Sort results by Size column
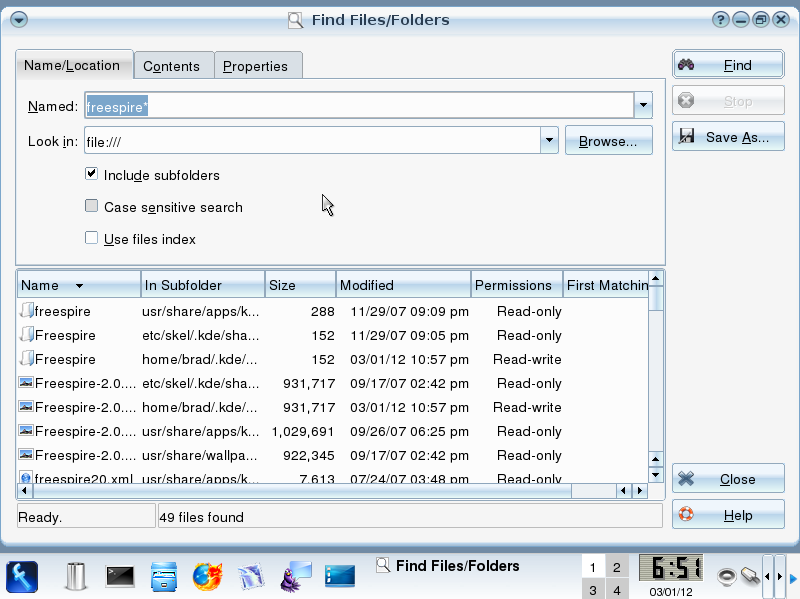Viewport: 800px width, 599px height. click(301, 285)
